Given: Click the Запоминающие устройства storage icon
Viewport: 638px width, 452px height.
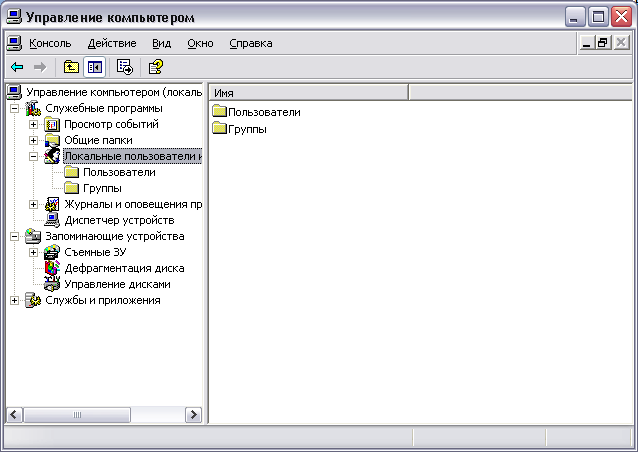Looking at the screenshot, I should [x=33, y=236].
